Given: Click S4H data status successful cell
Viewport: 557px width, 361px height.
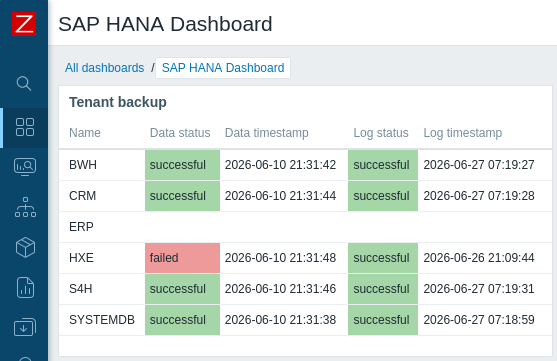Looking at the screenshot, I should click(x=183, y=289).
